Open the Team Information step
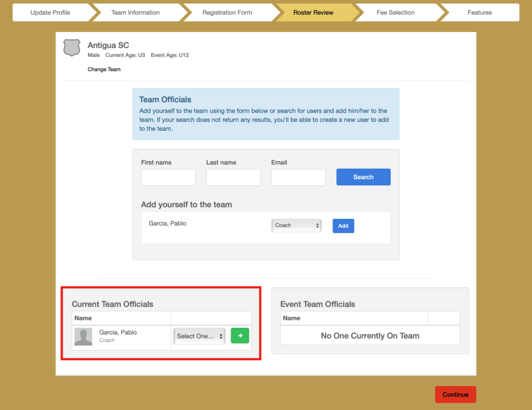 135,13
